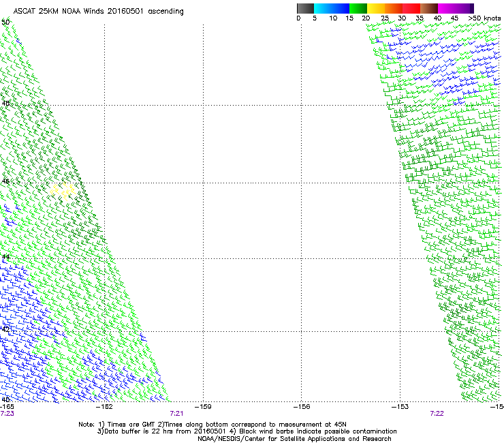This screenshot has height=443, width=504.
Task: Click the '44' latitude label
Action: coord(5,257)
